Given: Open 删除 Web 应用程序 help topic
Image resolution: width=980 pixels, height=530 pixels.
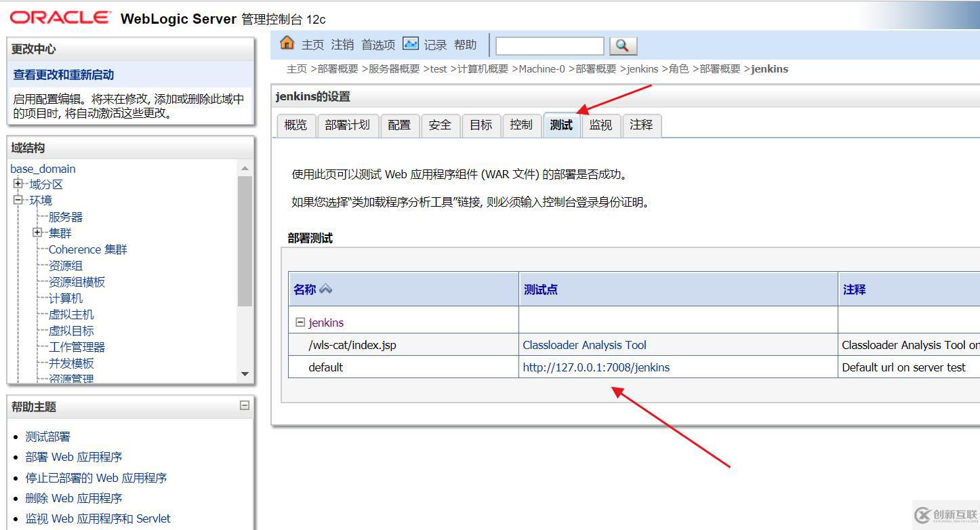Looking at the screenshot, I should (x=74, y=498).
